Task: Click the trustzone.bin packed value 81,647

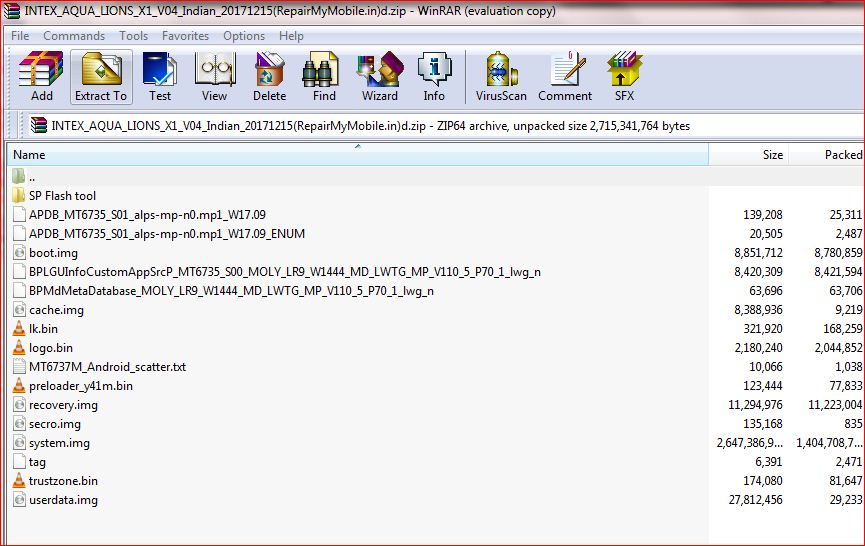Action: (846, 481)
